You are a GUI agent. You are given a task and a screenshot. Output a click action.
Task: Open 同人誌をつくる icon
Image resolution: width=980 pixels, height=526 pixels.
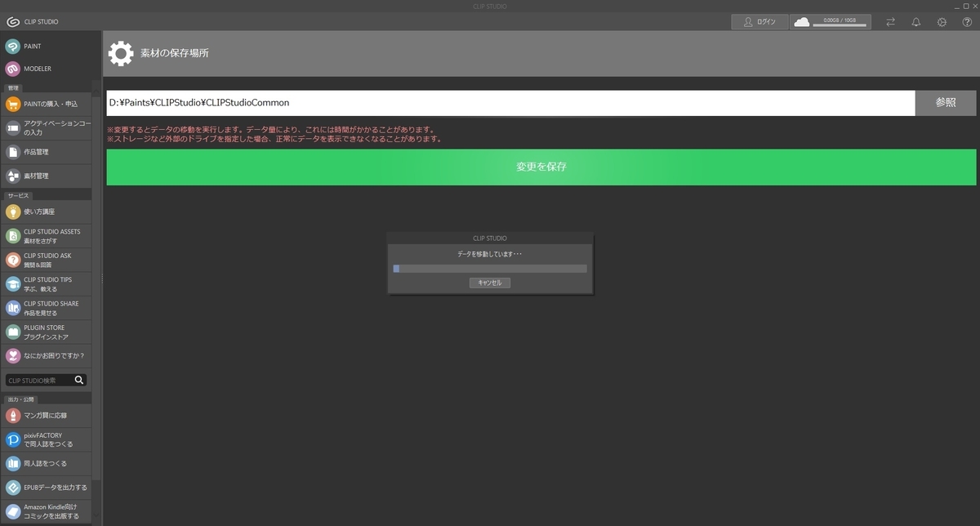pos(13,463)
